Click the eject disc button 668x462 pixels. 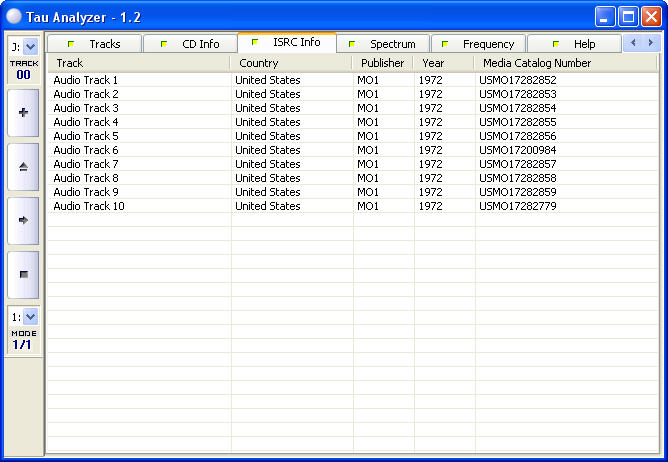[23, 167]
